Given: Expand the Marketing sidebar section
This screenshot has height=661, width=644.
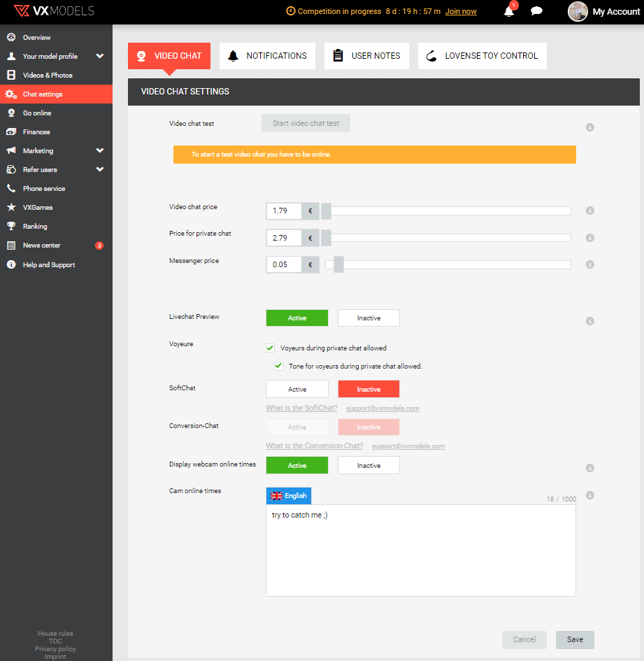Looking at the screenshot, I should pos(99,150).
